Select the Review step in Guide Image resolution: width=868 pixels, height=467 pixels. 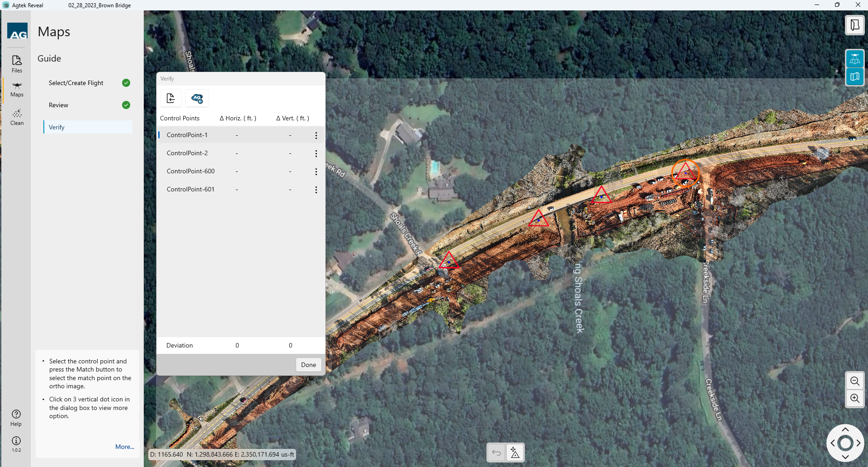59,105
